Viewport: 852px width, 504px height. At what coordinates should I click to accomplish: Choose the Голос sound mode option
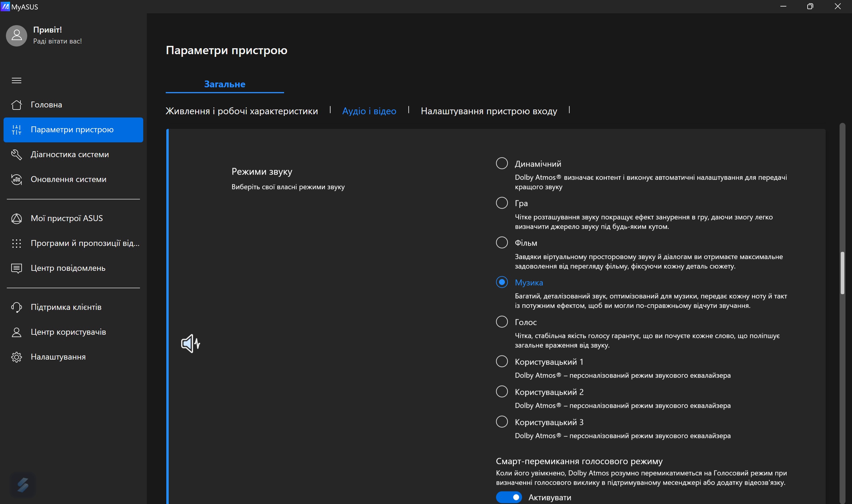point(502,322)
